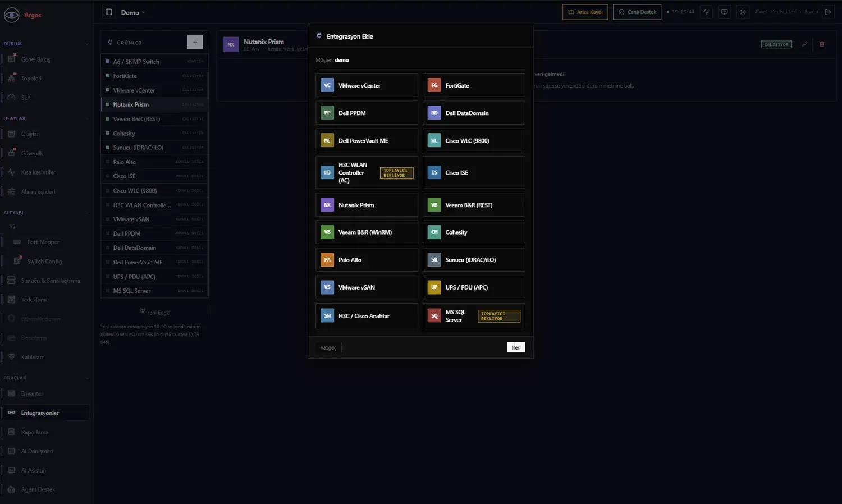Select Sunucu (iDRAC/iLO) integration card
This screenshot has width=842, height=504.
(x=474, y=260)
